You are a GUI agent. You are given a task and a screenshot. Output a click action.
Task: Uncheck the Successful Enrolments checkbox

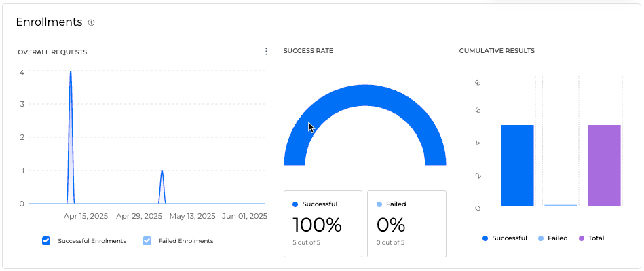[46, 241]
